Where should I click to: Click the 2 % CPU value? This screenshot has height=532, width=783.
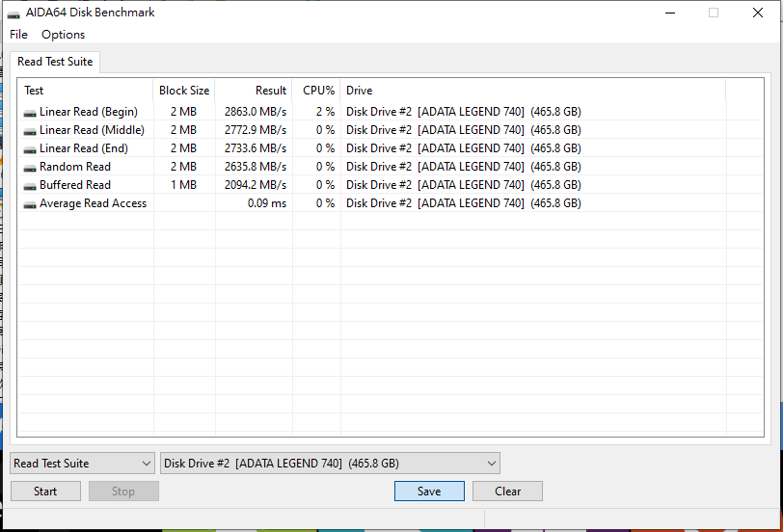[x=325, y=112]
